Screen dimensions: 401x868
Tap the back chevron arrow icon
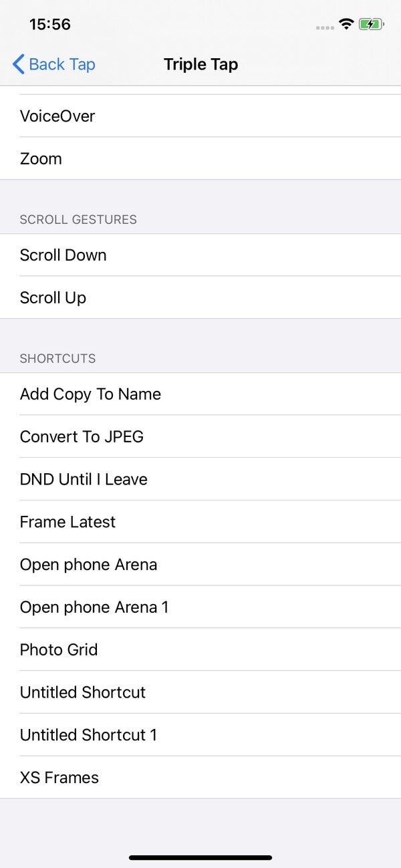tap(19, 64)
